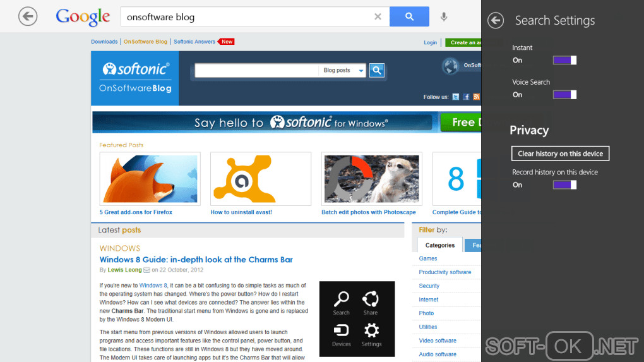Click Clear history on this device button
644x362 pixels.
[560, 154]
